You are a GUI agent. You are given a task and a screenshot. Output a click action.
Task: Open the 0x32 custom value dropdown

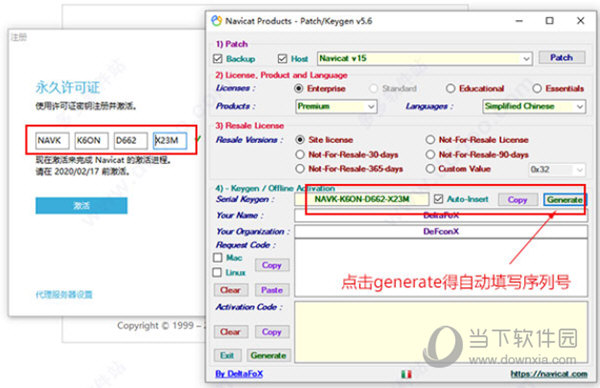click(557, 169)
